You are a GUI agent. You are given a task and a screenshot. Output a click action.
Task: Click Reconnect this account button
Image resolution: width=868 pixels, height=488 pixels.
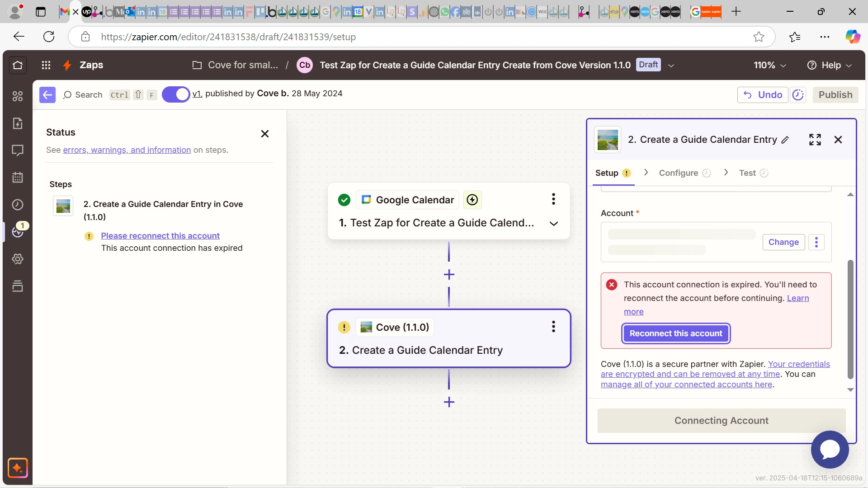tap(676, 333)
